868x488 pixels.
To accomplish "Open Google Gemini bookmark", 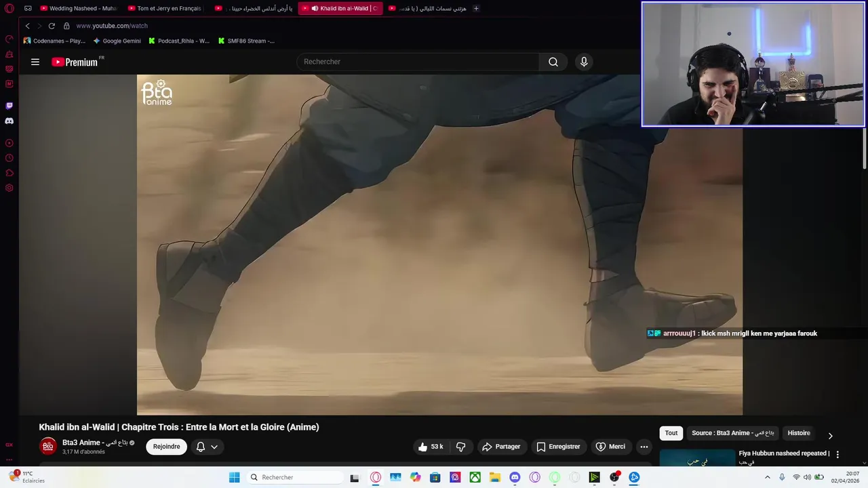I will [x=117, y=41].
